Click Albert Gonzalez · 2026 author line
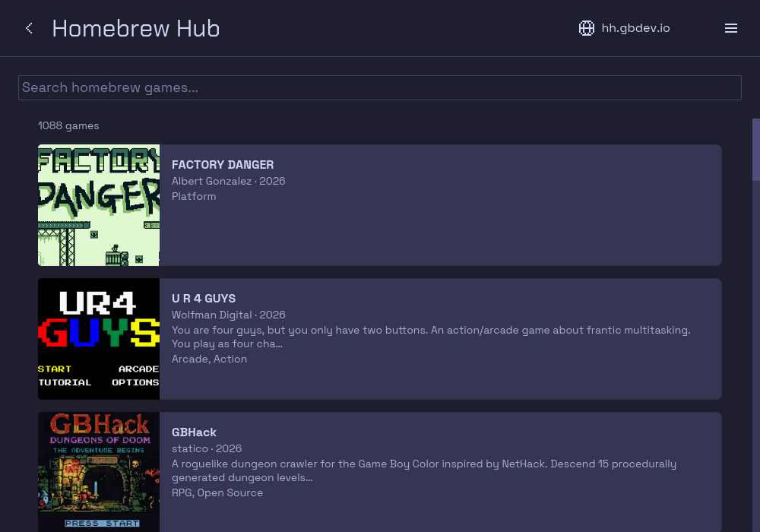The height and width of the screenshot is (532, 760). 228,181
